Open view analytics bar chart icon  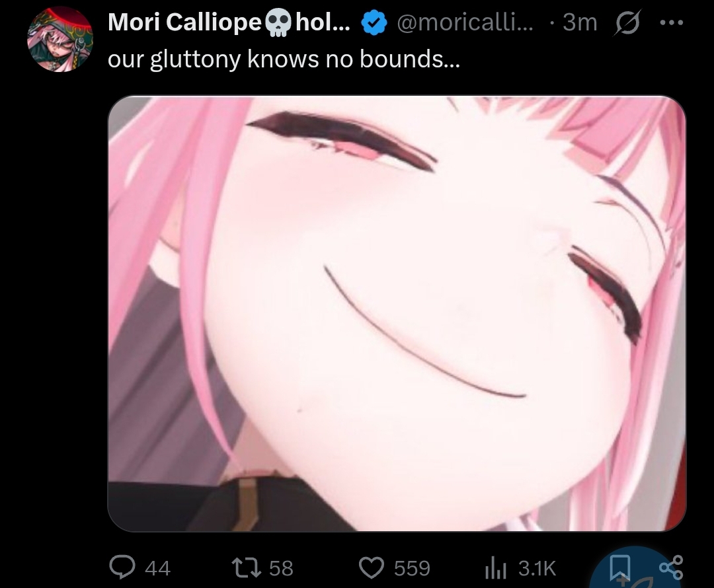tap(496, 568)
